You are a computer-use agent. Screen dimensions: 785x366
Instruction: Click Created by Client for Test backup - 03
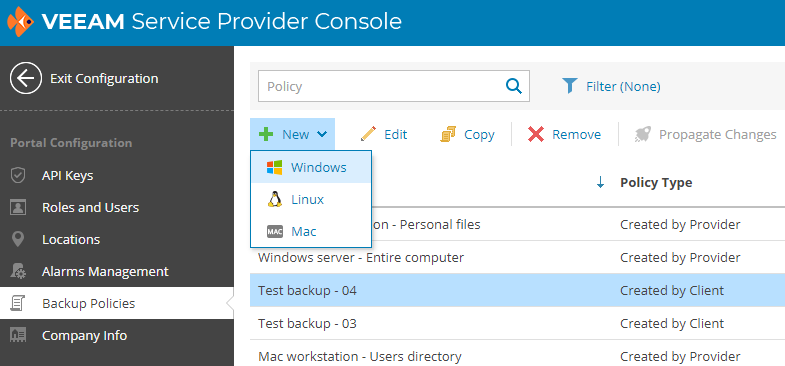tap(672, 323)
